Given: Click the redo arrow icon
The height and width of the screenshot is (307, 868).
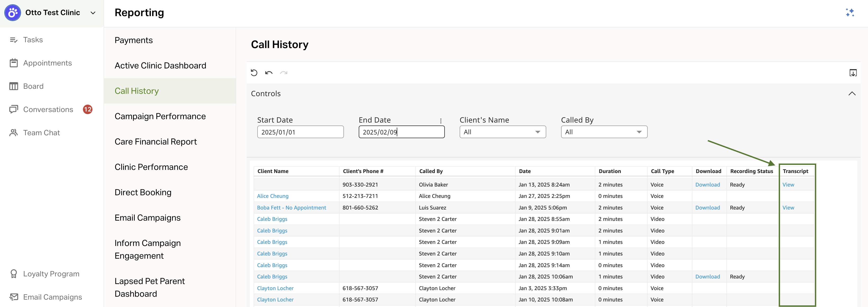Looking at the screenshot, I should point(284,73).
